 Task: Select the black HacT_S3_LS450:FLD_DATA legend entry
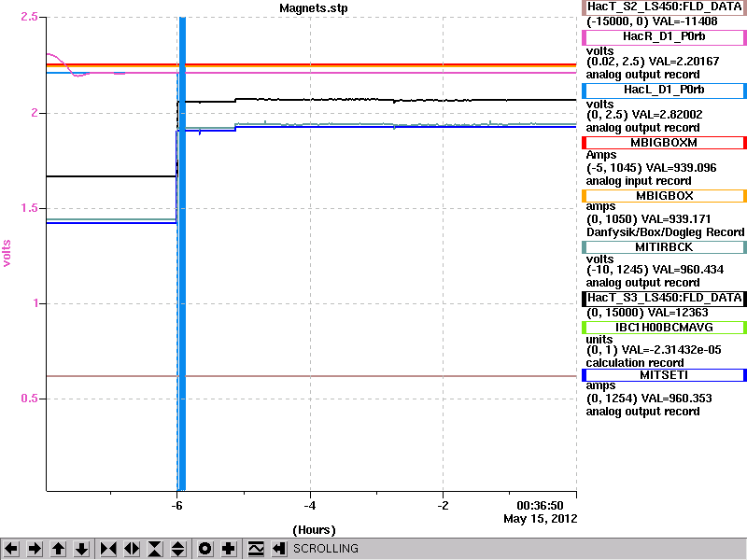click(x=664, y=298)
